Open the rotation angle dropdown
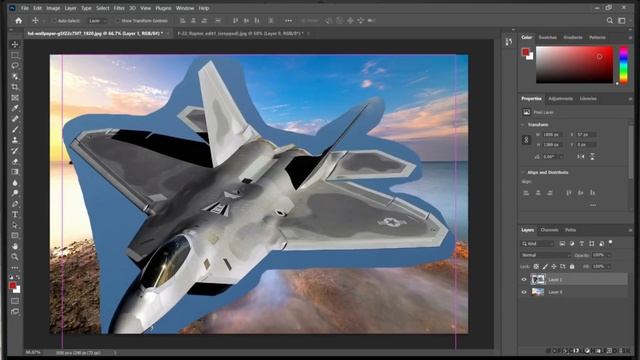This screenshot has height=360, width=640. pyautogui.click(x=562, y=156)
